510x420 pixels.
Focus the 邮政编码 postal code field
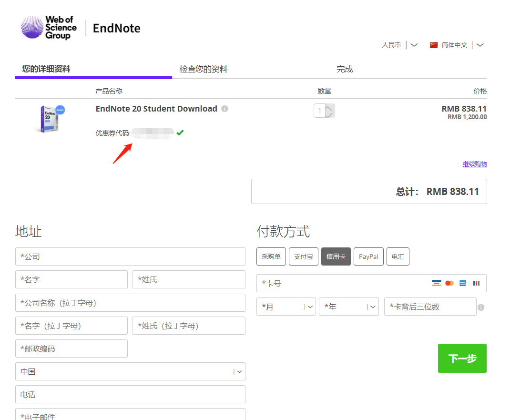71,348
